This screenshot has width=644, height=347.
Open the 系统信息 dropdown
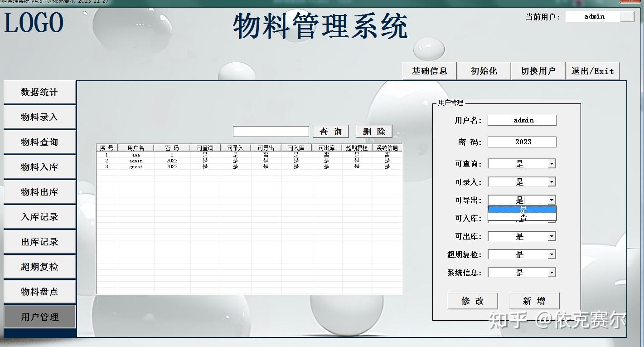552,273
